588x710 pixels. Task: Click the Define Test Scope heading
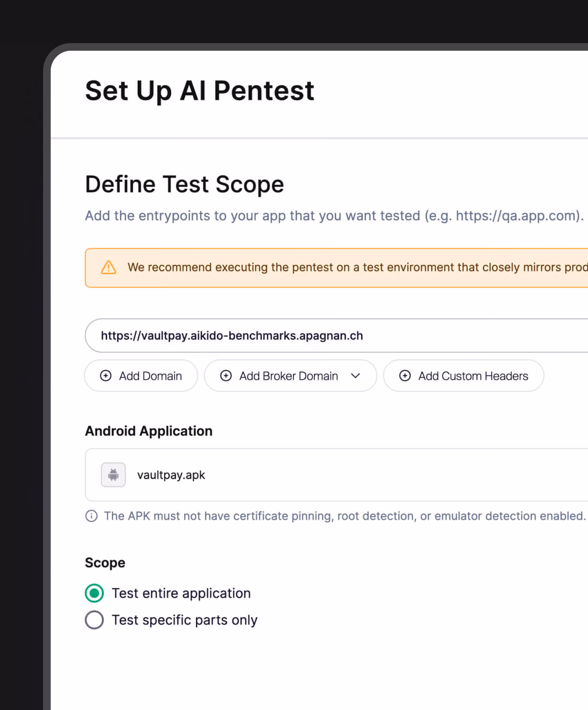point(185,185)
